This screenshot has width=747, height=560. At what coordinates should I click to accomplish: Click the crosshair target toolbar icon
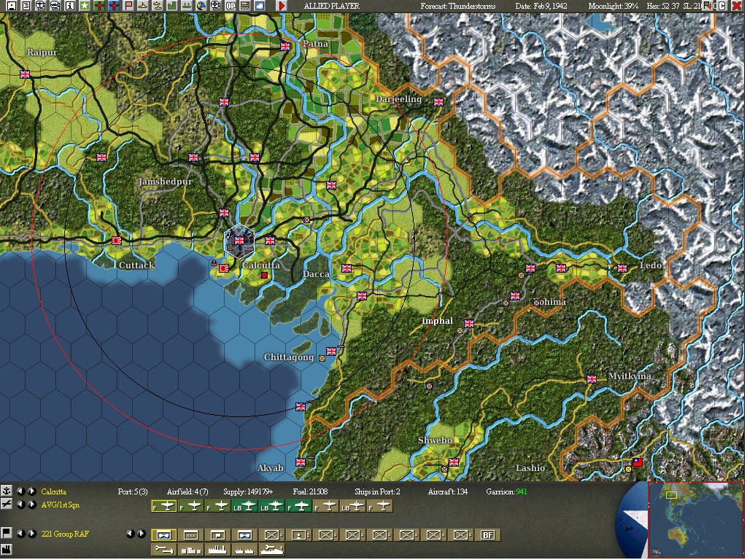click(x=215, y=6)
